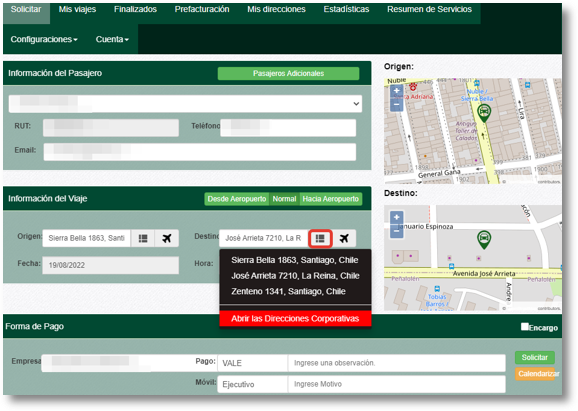Select Hacia Aeropuerto trip type
Image resolution: width=578 pixels, height=411 pixels.
[x=331, y=199]
